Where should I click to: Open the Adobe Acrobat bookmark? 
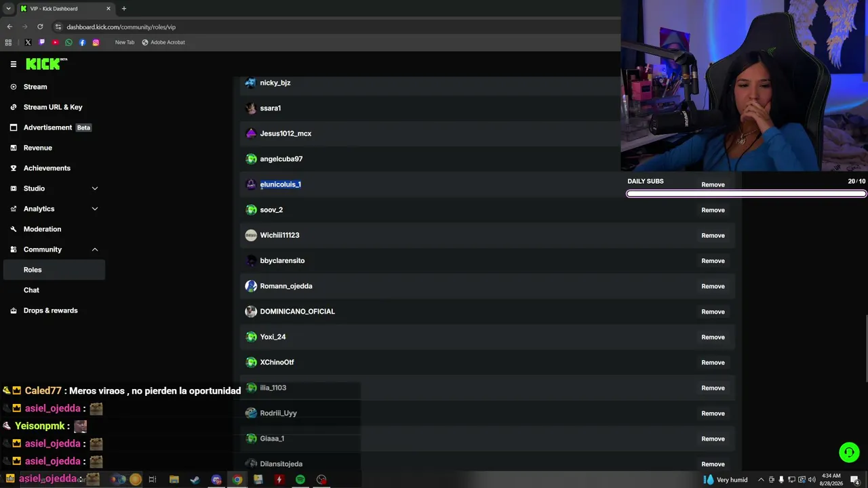pyautogui.click(x=163, y=43)
